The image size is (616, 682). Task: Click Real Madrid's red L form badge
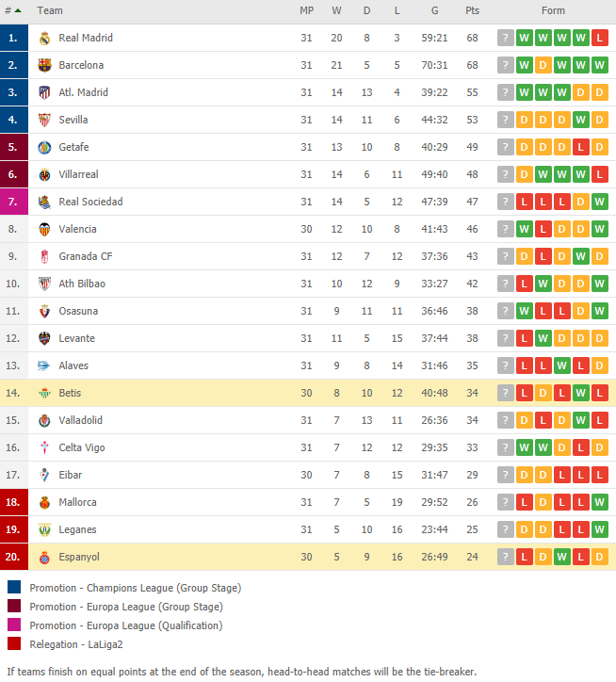599,38
